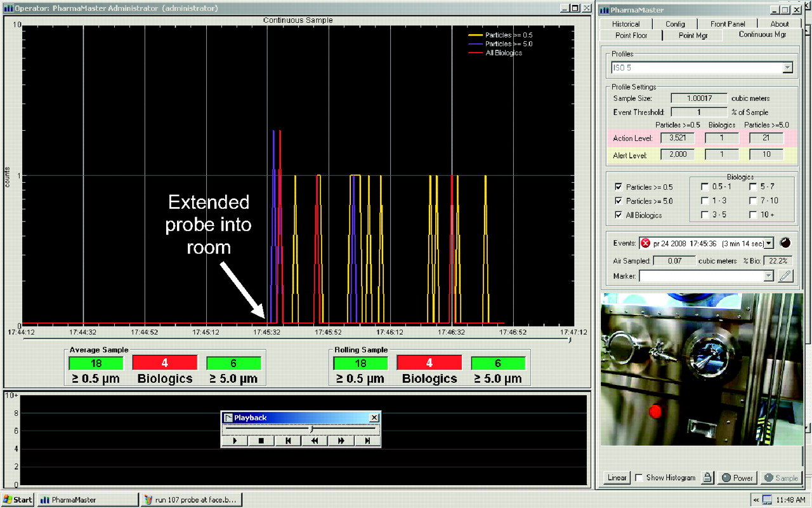Click the Linear scale button
This screenshot has width=812, height=508.
(617, 478)
